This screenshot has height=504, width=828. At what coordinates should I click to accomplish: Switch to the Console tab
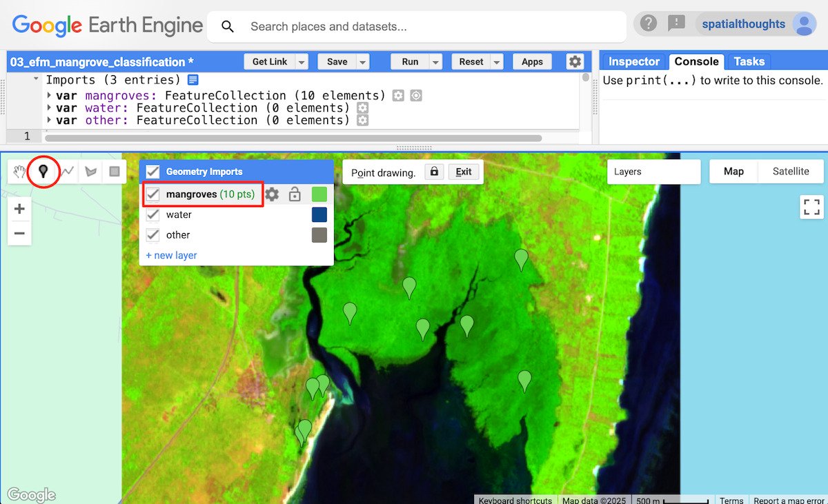pyautogui.click(x=696, y=61)
